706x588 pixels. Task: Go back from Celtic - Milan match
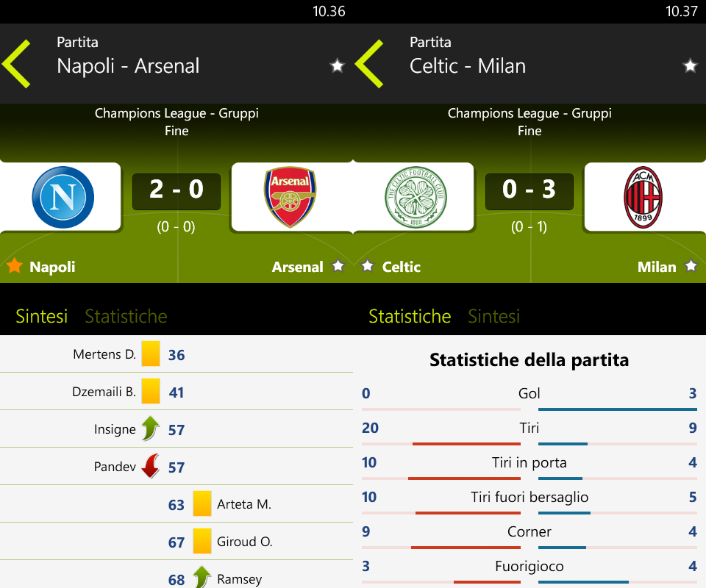tap(370, 63)
